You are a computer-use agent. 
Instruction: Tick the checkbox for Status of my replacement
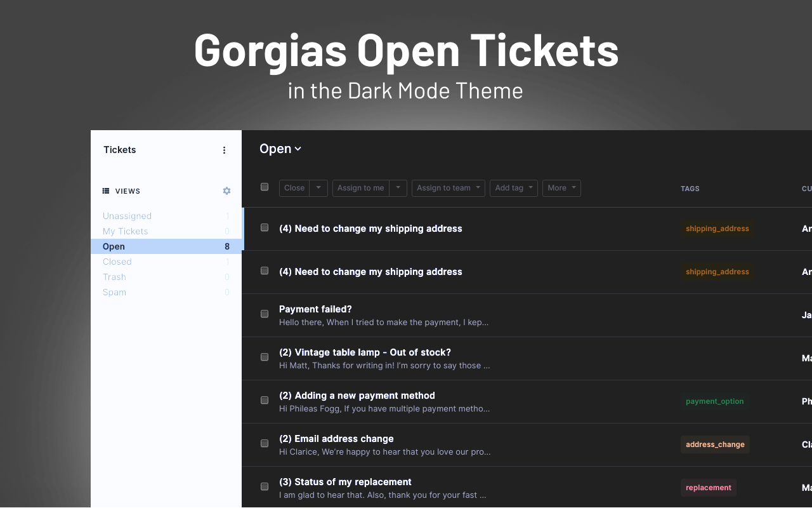[x=265, y=486]
